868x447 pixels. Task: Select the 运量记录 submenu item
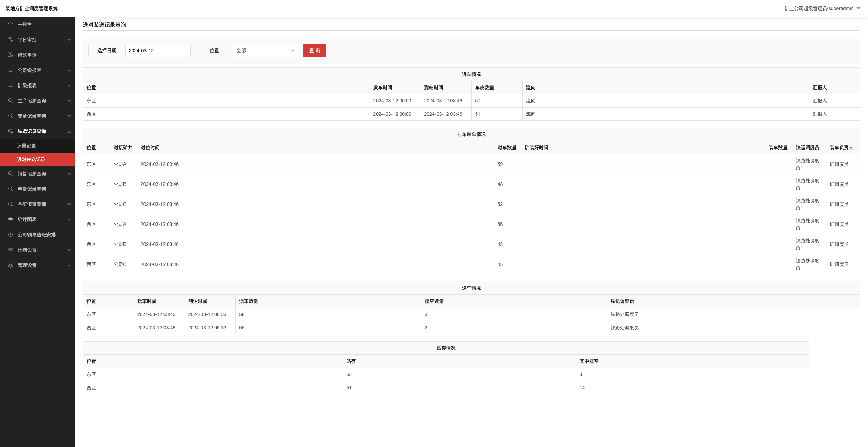[37, 146]
